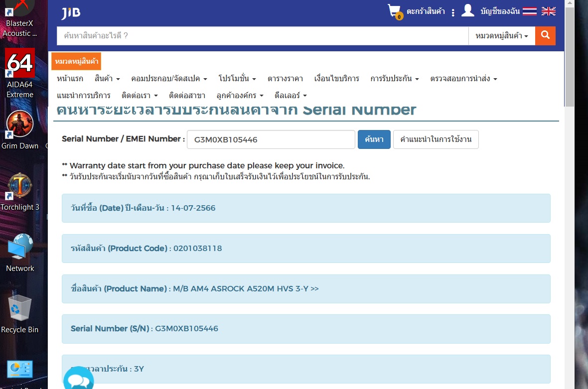Click the Serial Number (S/N) result row

point(306,329)
